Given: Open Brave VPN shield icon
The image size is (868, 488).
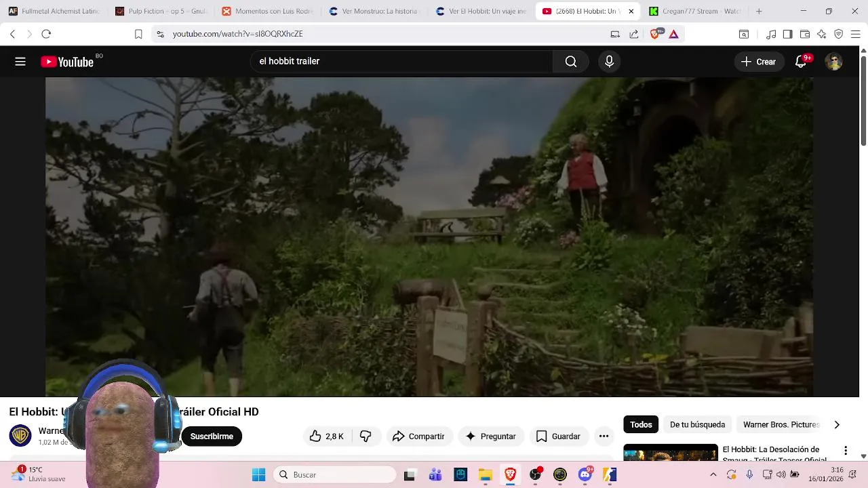Looking at the screenshot, I should [x=839, y=34].
